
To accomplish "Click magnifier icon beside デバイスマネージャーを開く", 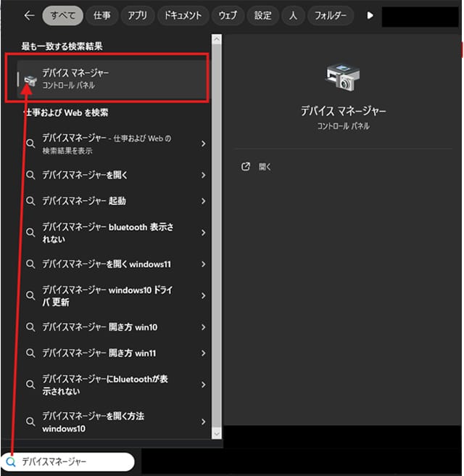I will tap(30, 175).
